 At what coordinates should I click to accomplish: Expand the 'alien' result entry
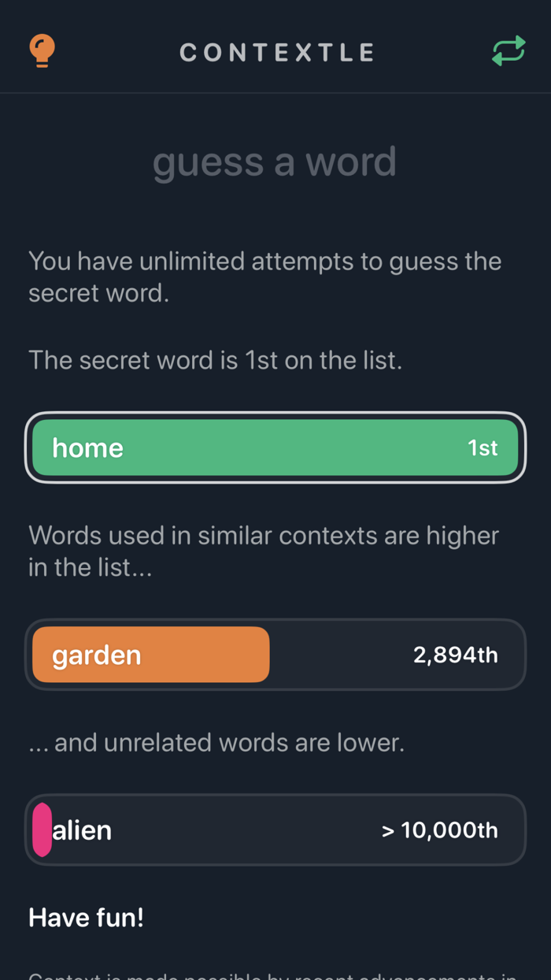(x=275, y=830)
